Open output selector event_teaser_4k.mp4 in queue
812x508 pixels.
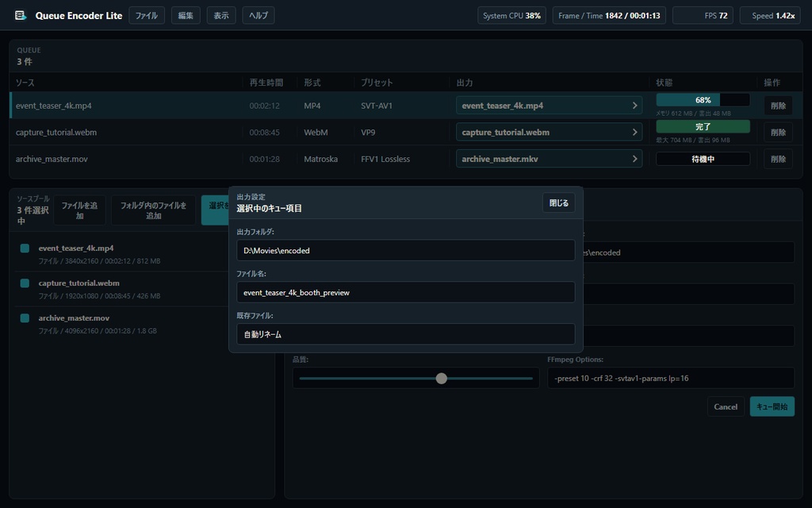(549, 106)
